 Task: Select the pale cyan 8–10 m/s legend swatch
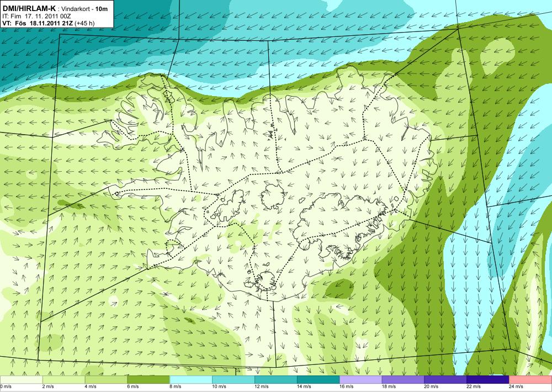pos(191,380)
